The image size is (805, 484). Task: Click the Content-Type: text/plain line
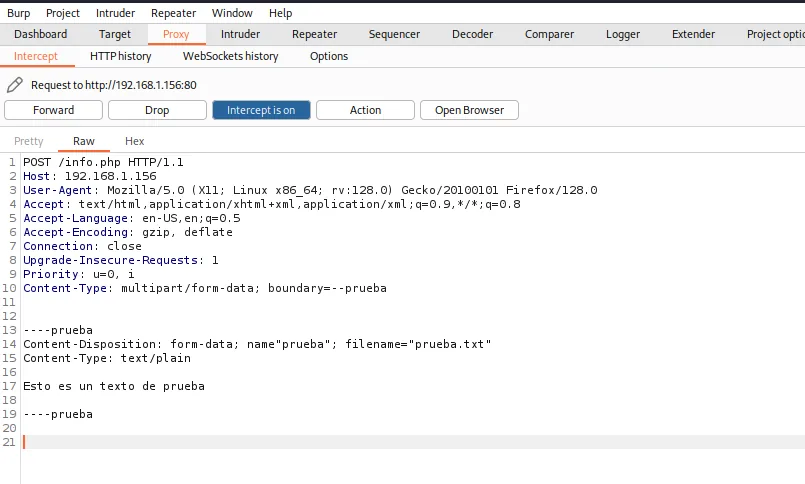click(x=107, y=358)
